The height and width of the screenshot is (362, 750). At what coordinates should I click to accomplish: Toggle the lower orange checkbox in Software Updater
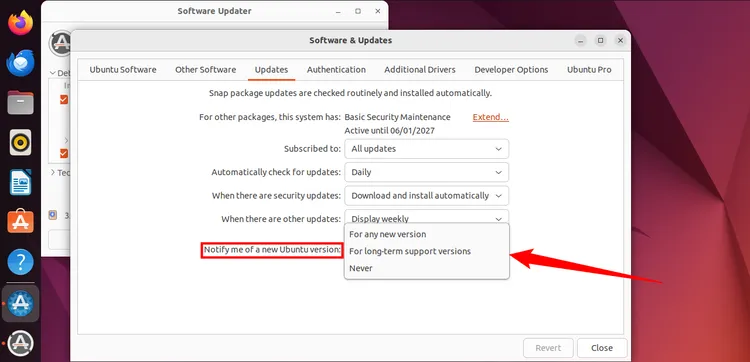tap(64, 153)
